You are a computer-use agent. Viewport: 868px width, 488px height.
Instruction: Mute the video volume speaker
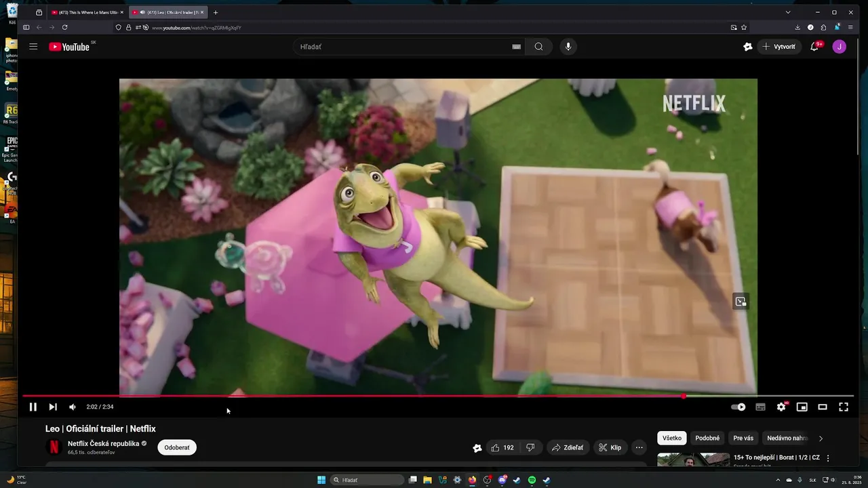[x=73, y=407]
